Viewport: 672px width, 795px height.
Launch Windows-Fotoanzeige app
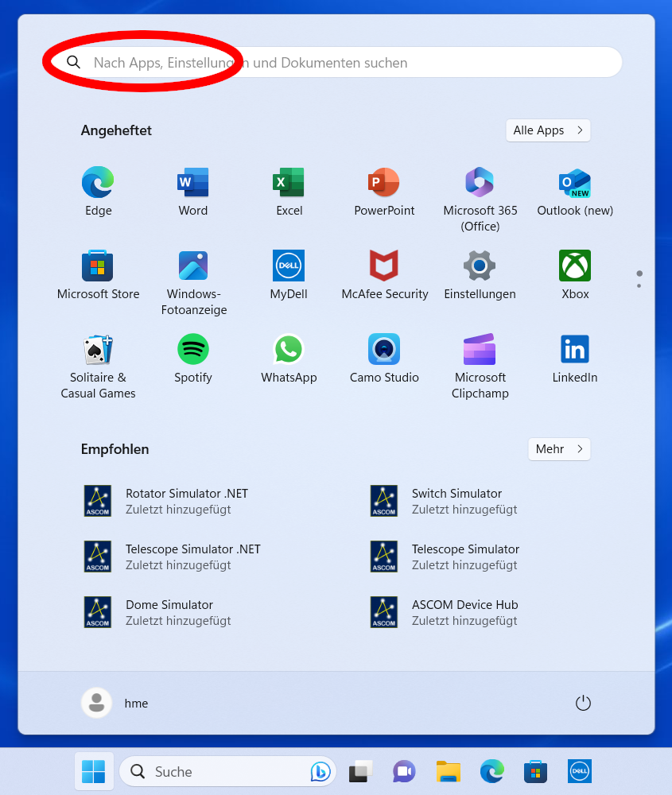193,282
